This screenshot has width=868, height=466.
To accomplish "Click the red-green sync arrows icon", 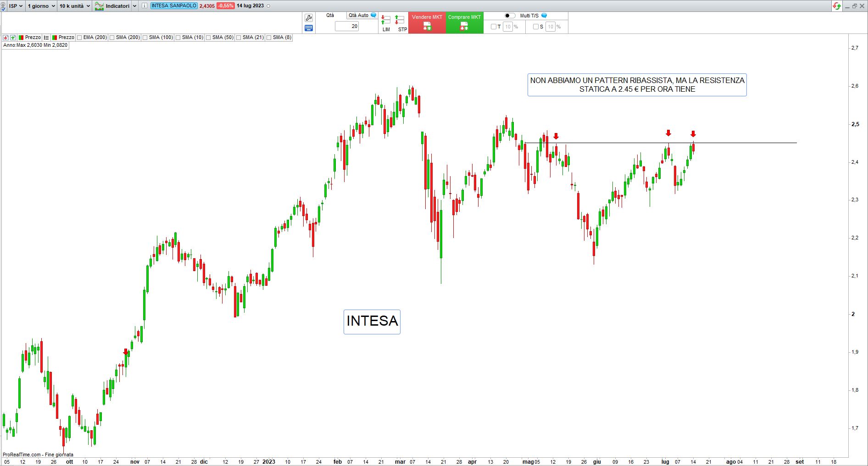I will pyautogui.click(x=837, y=6).
